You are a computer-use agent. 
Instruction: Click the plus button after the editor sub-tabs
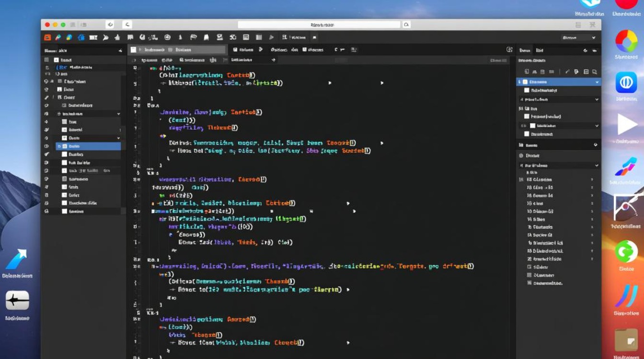[274, 60]
